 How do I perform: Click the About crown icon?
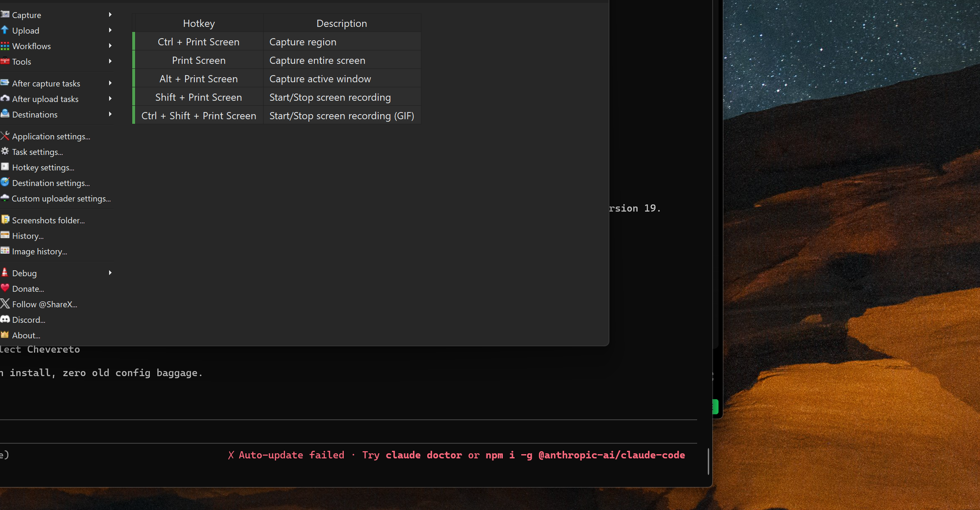point(5,335)
